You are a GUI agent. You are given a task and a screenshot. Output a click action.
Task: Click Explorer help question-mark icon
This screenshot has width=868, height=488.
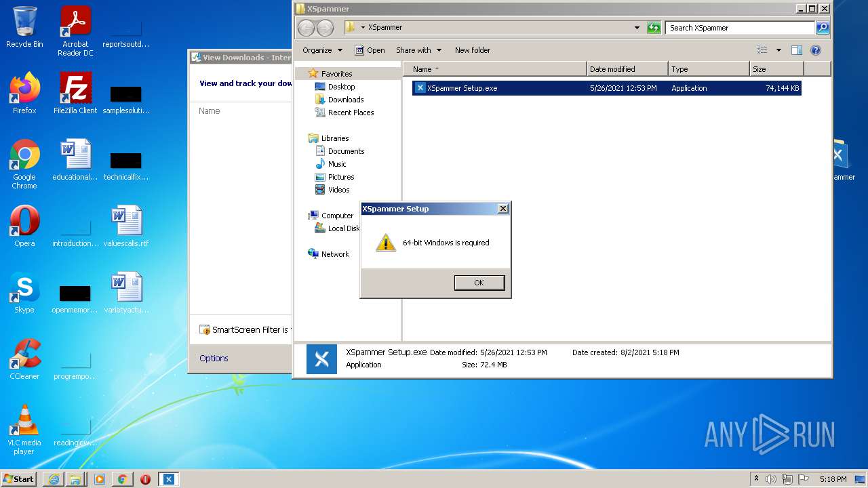coord(816,50)
